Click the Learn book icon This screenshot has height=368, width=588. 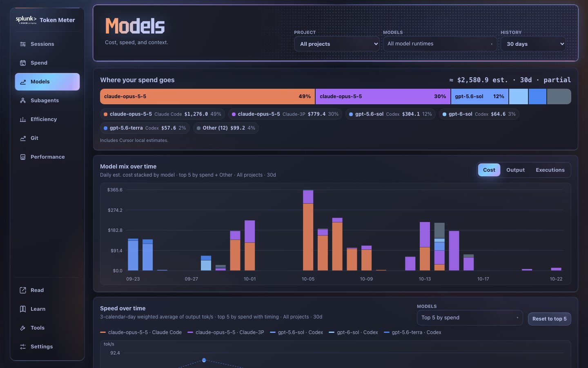tap(23, 309)
